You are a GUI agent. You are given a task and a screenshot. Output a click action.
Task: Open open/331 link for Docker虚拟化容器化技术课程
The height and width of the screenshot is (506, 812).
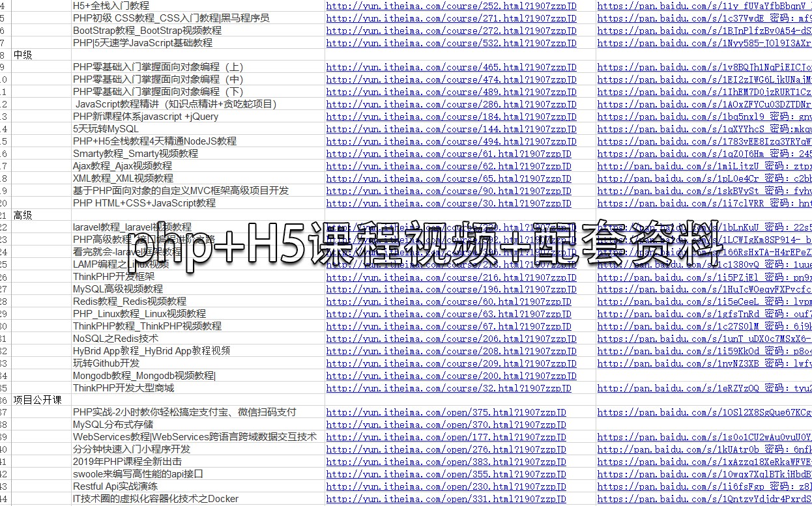click(446, 499)
